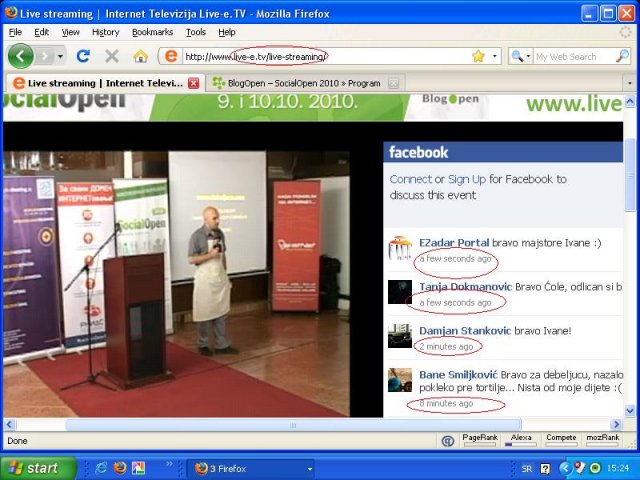Click the shield security tray icon
This screenshot has width=640, height=480.
pyautogui.click(x=579, y=468)
